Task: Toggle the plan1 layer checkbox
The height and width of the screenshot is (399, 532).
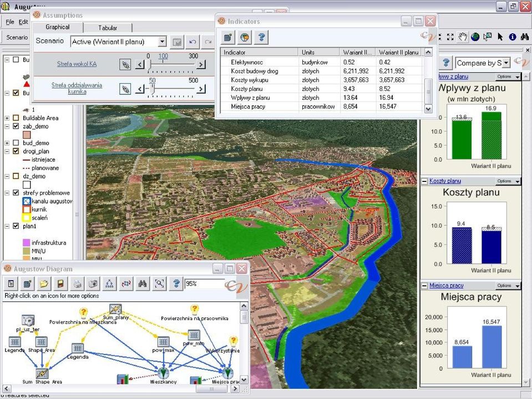Action: [x=16, y=226]
